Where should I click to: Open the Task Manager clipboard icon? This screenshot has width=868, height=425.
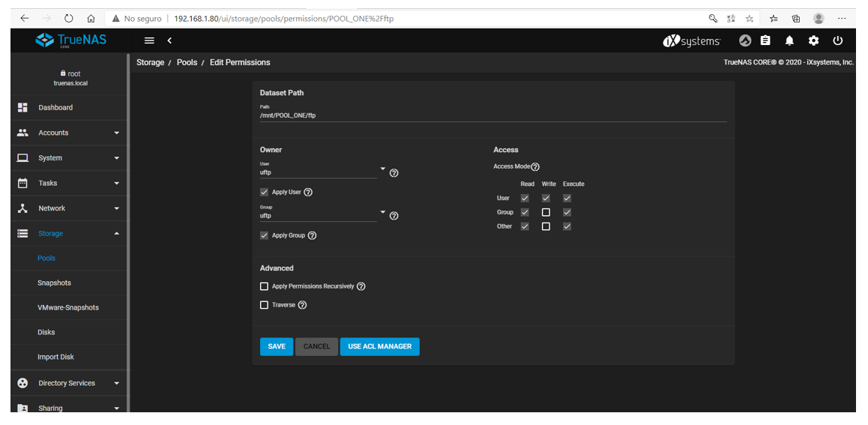(765, 40)
